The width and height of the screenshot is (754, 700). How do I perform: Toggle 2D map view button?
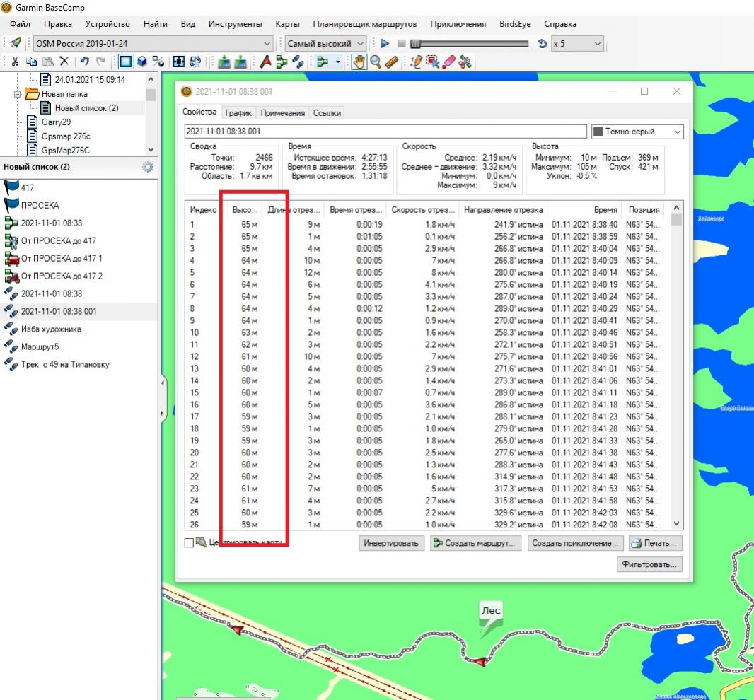click(x=125, y=62)
